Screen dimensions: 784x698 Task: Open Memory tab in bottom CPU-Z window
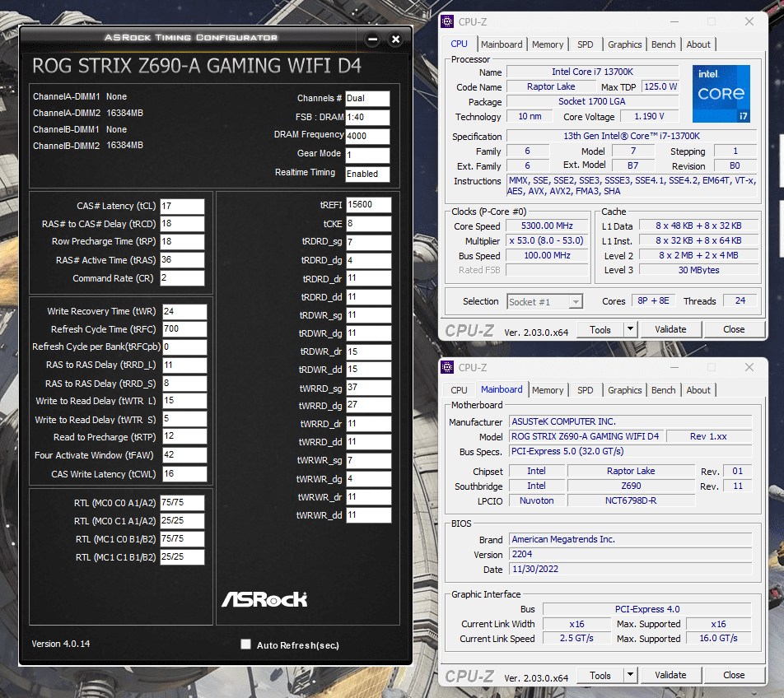[548, 389]
